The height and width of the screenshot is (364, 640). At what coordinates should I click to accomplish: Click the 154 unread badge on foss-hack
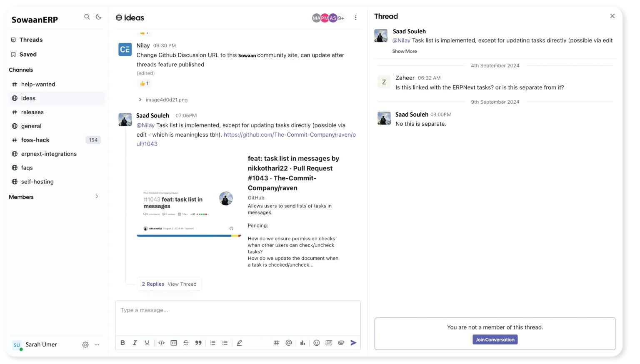point(93,140)
